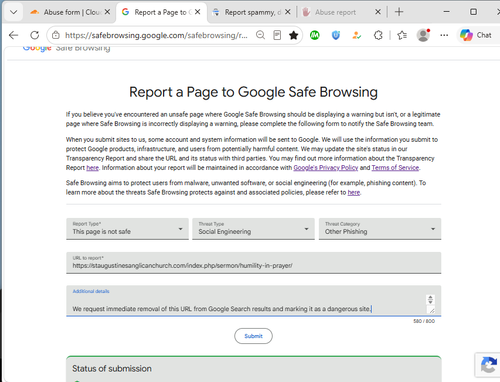Image resolution: width=500 pixels, height=382 pixels.
Task: Expand the Threat Category dropdown
Action: 380,229
